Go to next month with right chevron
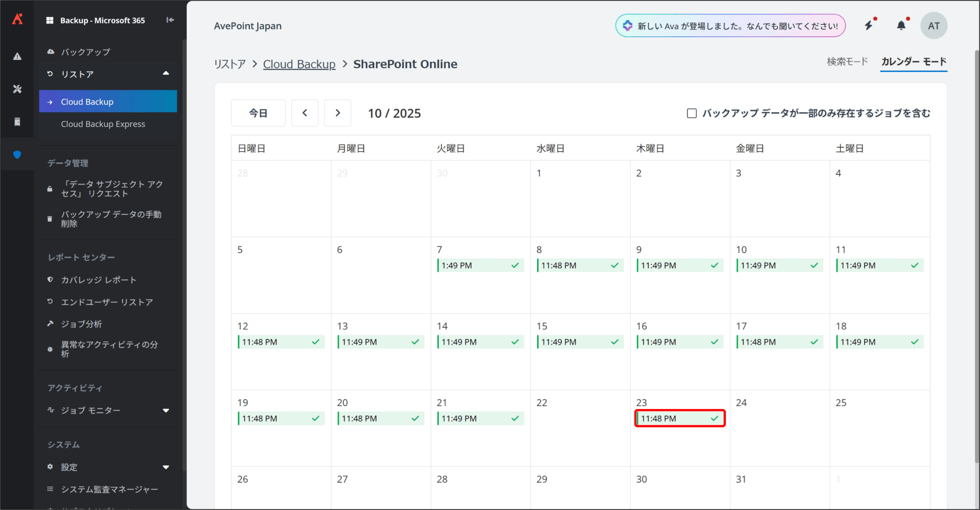The image size is (980, 510). point(337,113)
